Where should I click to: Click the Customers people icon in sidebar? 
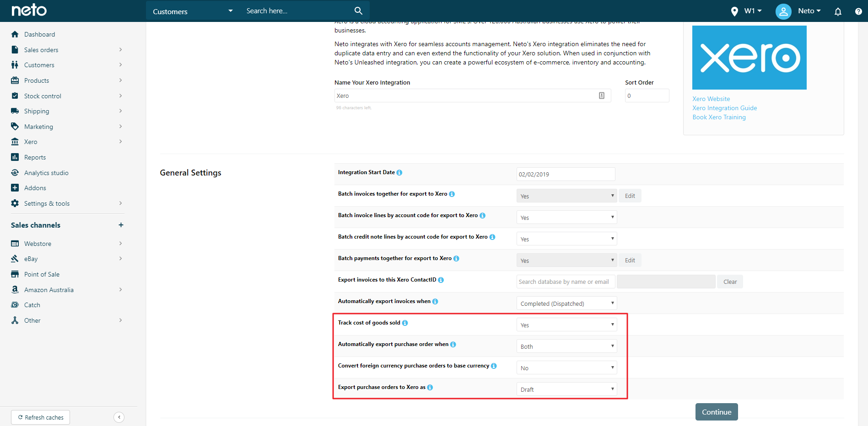15,65
